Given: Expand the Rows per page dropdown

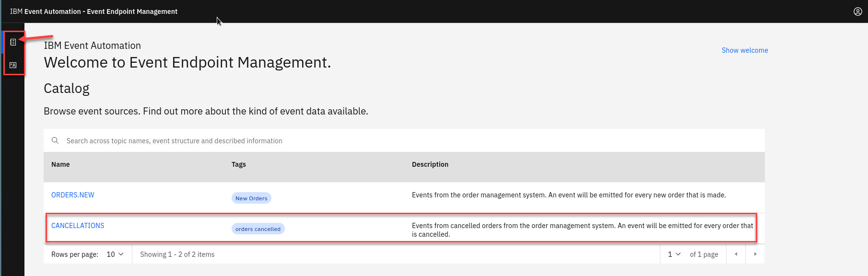Looking at the screenshot, I should point(115,254).
